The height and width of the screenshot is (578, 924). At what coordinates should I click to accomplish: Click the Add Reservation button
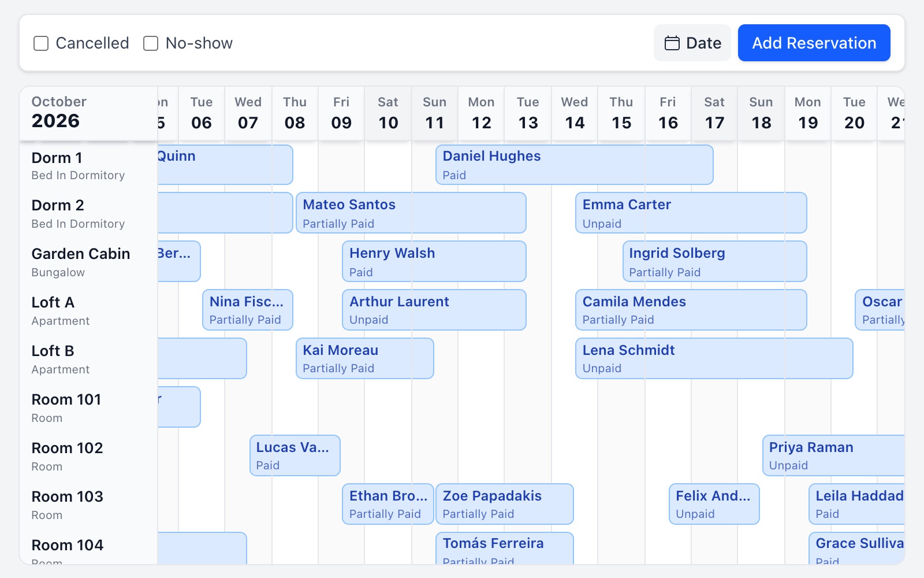(814, 43)
